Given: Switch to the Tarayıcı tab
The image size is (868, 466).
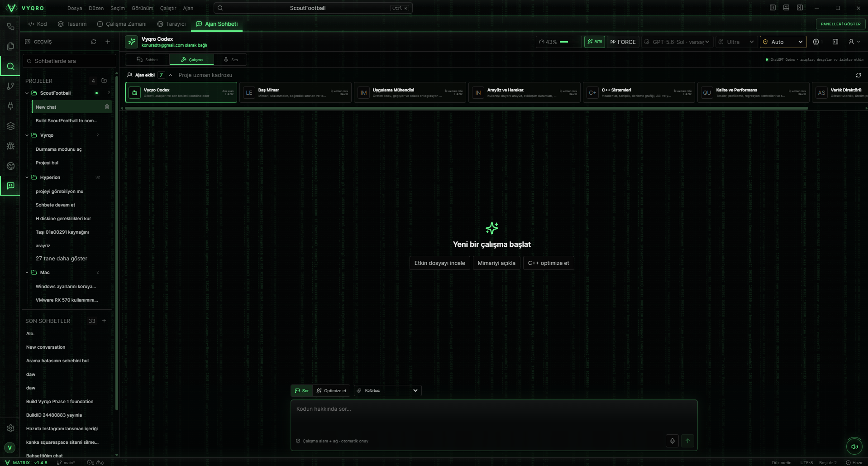Looking at the screenshot, I should (x=172, y=24).
